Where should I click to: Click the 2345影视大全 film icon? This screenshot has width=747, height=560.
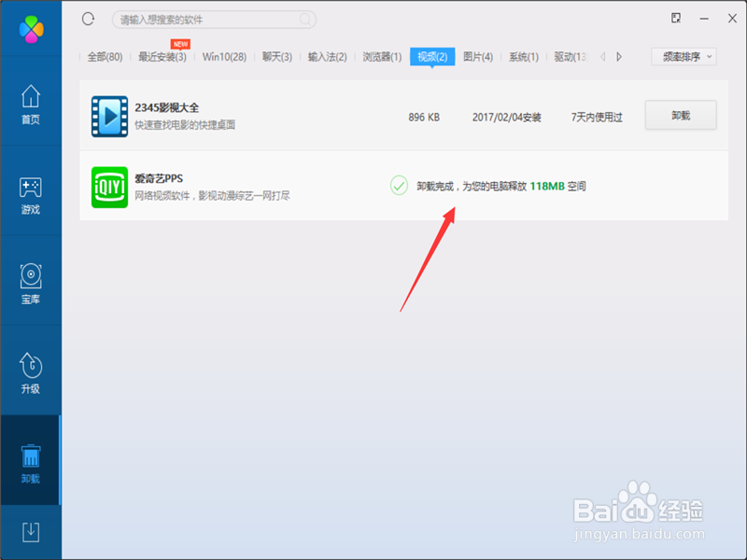pyautogui.click(x=109, y=116)
